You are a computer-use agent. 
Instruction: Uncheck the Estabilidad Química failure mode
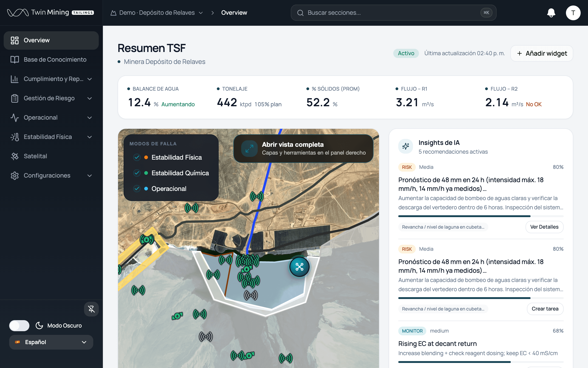pos(137,173)
